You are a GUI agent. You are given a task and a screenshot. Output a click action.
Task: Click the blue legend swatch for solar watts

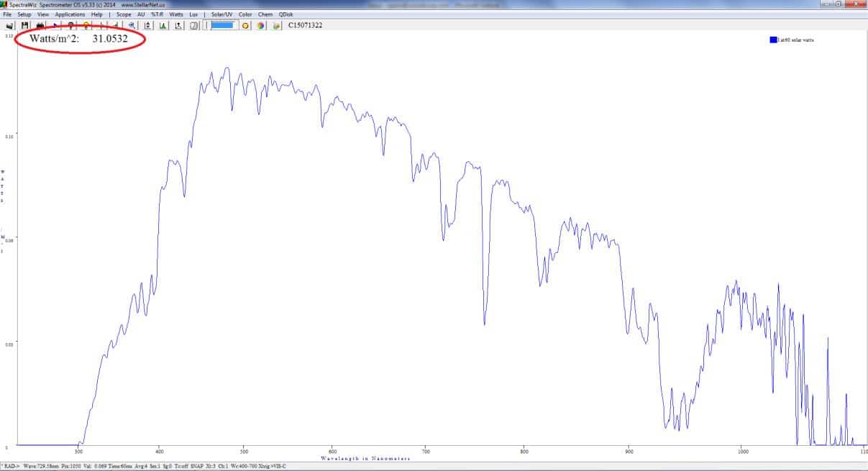pos(772,40)
